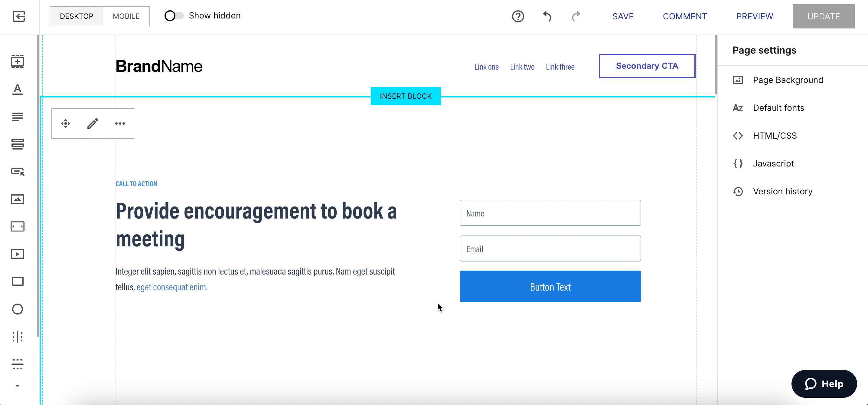This screenshot has width=868, height=405.
Task: Click the Name input field
Action: 550,213
